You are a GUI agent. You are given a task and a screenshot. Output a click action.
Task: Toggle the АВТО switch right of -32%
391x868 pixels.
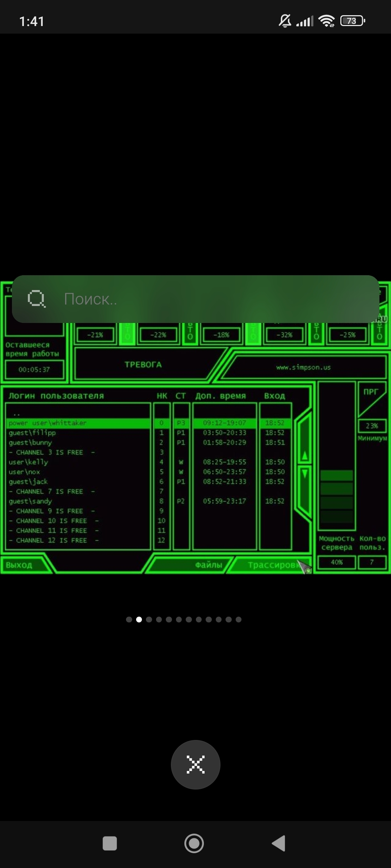[x=316, y=333]
